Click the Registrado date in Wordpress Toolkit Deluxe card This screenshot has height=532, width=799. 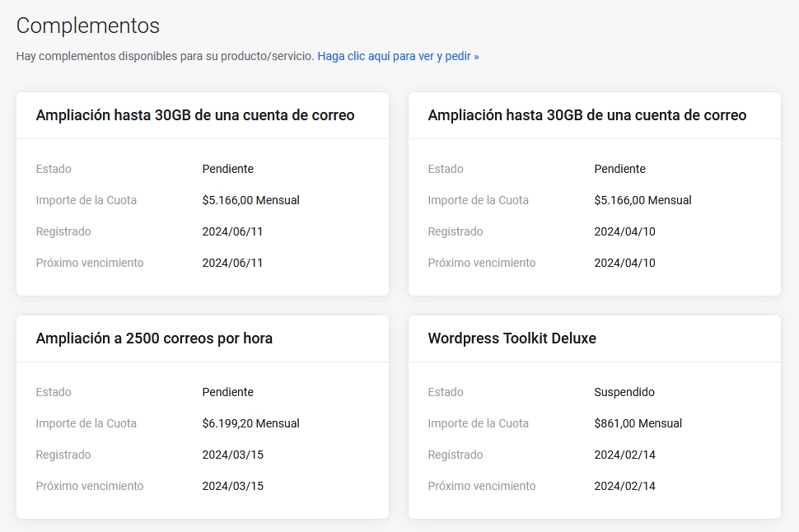tap(624, 455)
